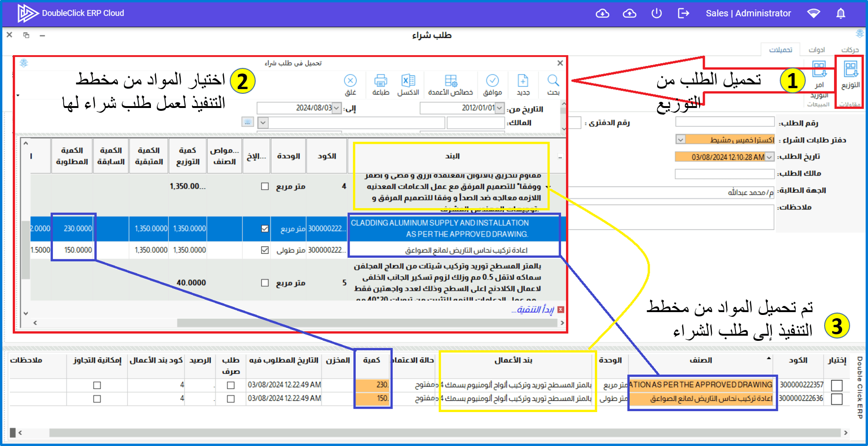The width and height of the screenshot is (868, 446).
Task: Click the cloud upload icon in the header
Action: [x=629, y=13]
